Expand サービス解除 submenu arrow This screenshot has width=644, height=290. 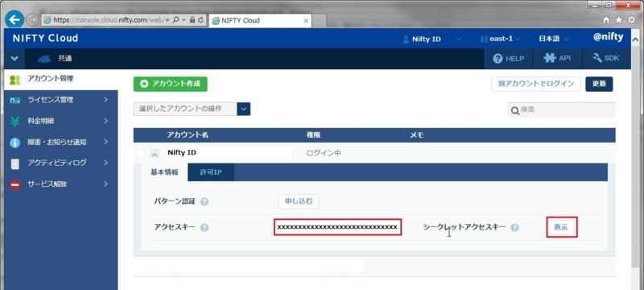105,184
